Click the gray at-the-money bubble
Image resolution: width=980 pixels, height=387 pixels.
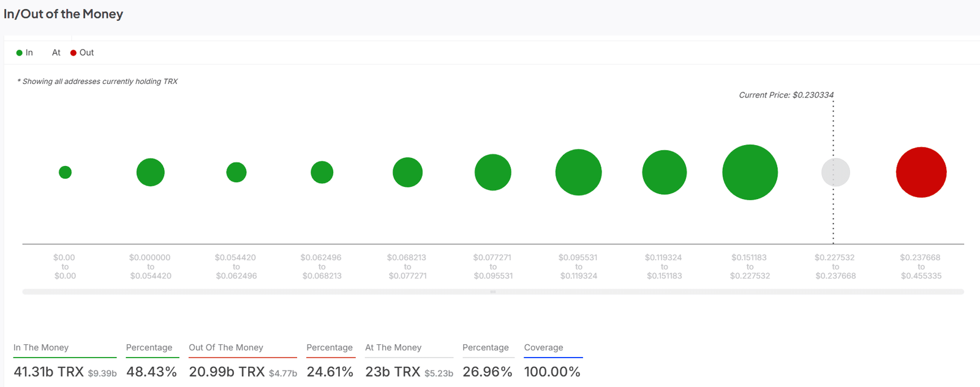click(x=835, y=172)
